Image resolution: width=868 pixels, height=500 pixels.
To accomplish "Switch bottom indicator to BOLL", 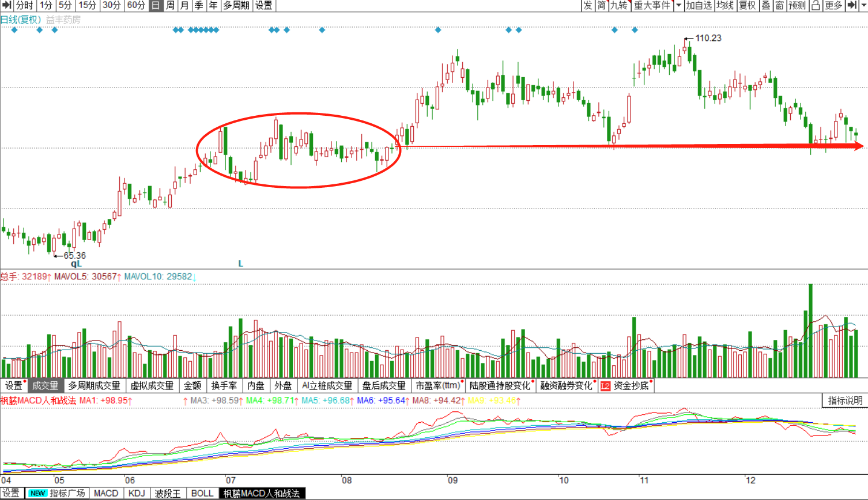I will pyautogui.click(x=202, y=494).
